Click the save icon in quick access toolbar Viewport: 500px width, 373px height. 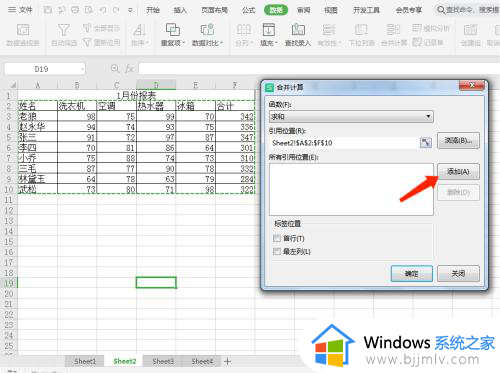click(48, 10)
